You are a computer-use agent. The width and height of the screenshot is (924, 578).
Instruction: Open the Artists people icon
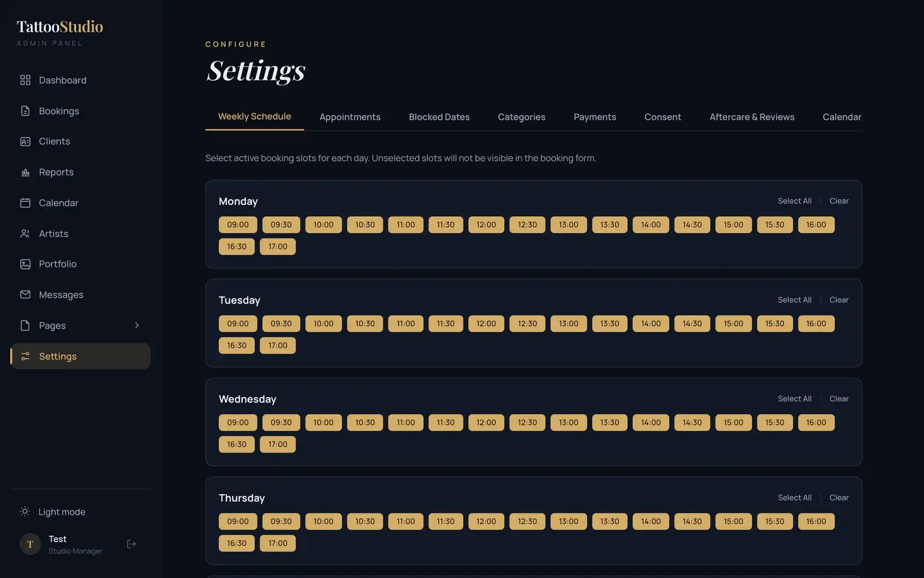click(25, 234)
